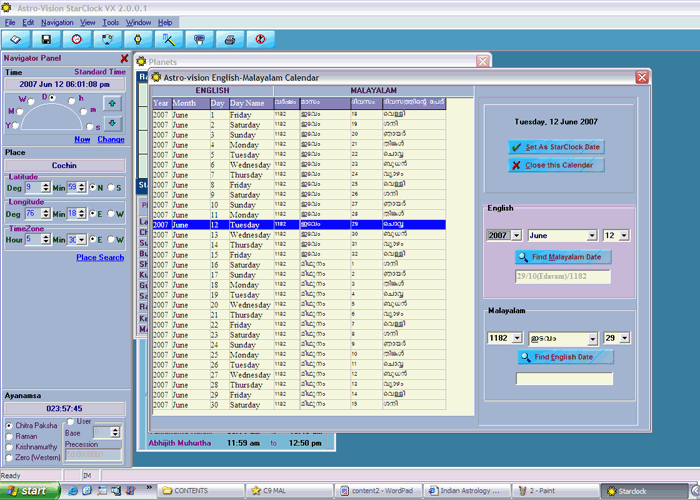Expand the quick launch overflow chevron
The height and width of the screenshot is (500, 700).
(149, 488)
